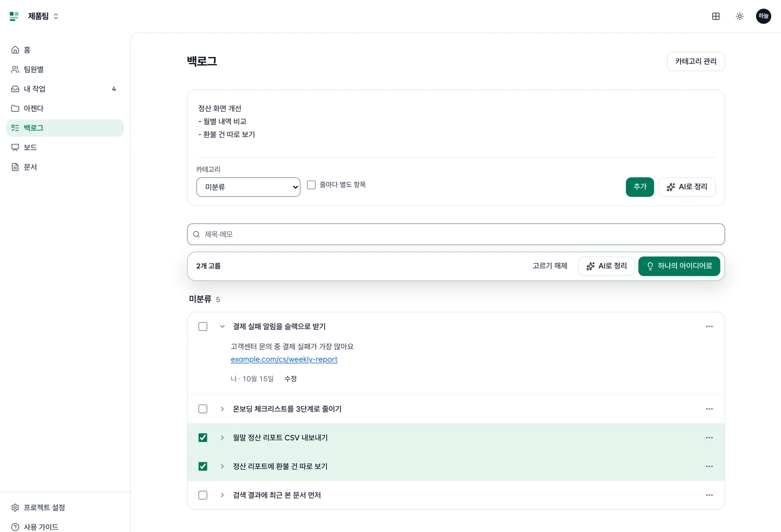Open the 제품팀 workspace switcher
The width and height of the screenshot is (781, 532).
(43, 16)
